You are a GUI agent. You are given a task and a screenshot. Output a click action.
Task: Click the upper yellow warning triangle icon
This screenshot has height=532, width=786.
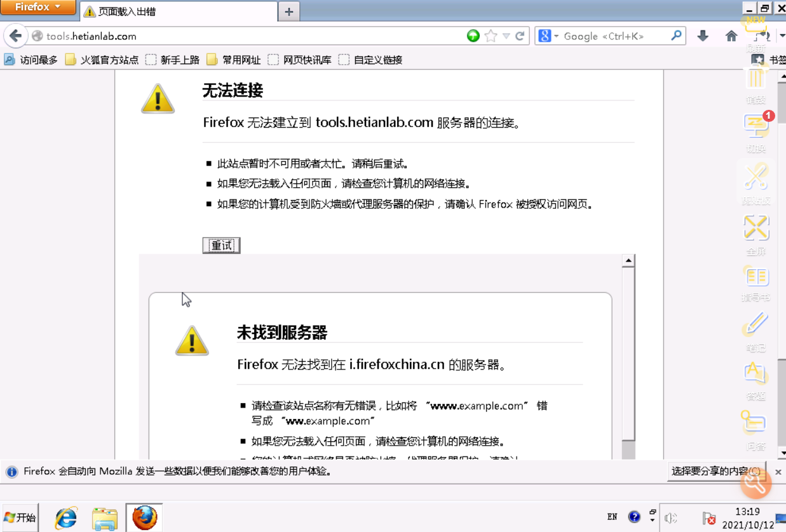click(x=158, y=98)
